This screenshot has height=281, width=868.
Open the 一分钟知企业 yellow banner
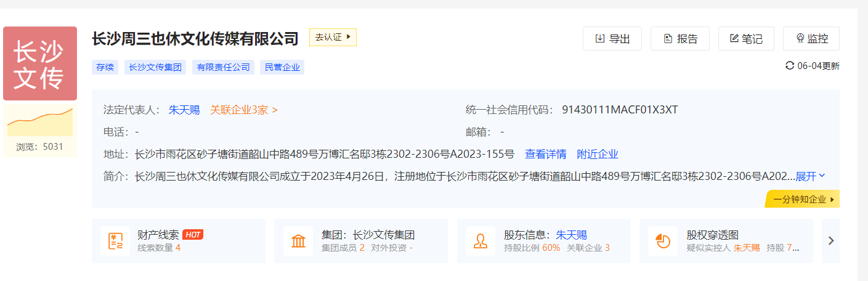pos(803,200)
